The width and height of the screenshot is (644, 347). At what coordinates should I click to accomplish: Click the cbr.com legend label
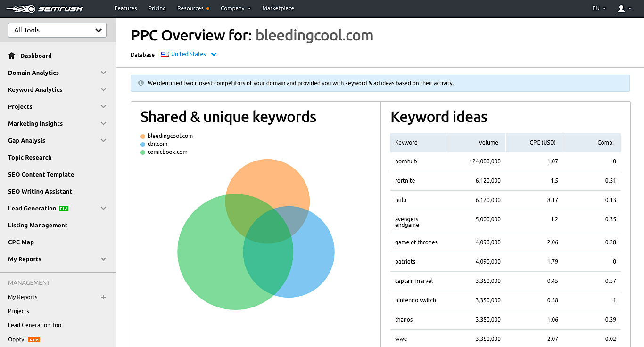tap(157, 144)
